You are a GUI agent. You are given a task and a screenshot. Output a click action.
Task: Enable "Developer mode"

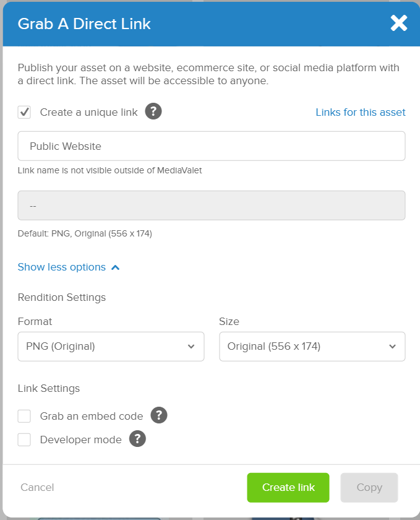pyautogui.click(x=24, y=439)
